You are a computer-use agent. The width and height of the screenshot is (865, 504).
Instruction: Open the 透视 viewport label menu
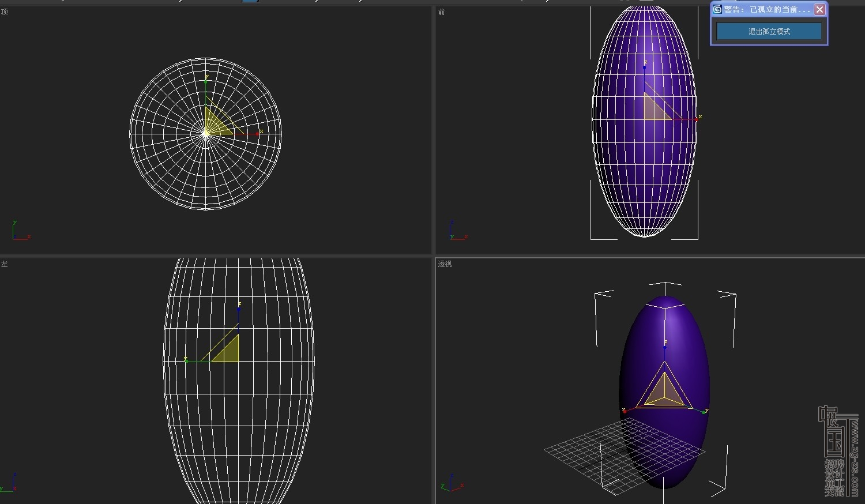click(x=445, y=264)
